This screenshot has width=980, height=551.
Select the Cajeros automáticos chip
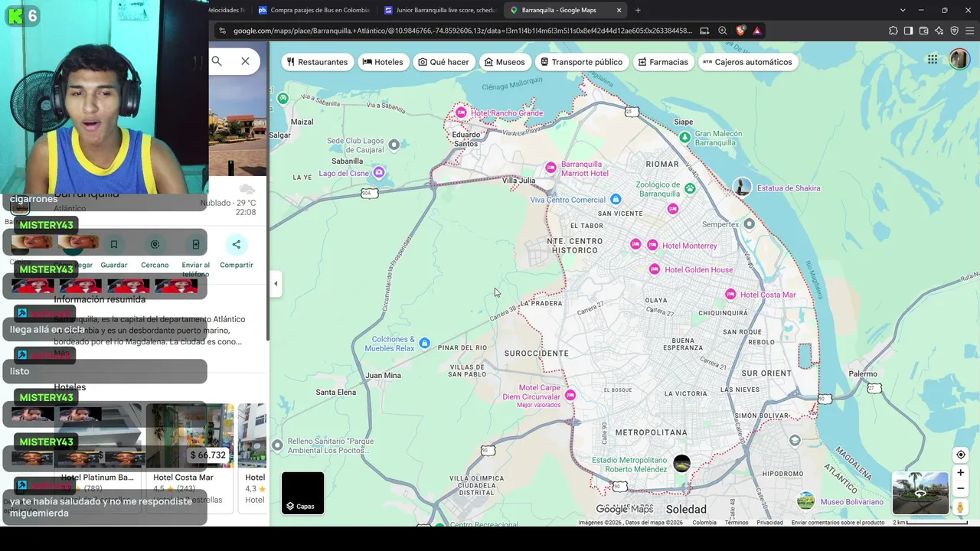(748, 62)
